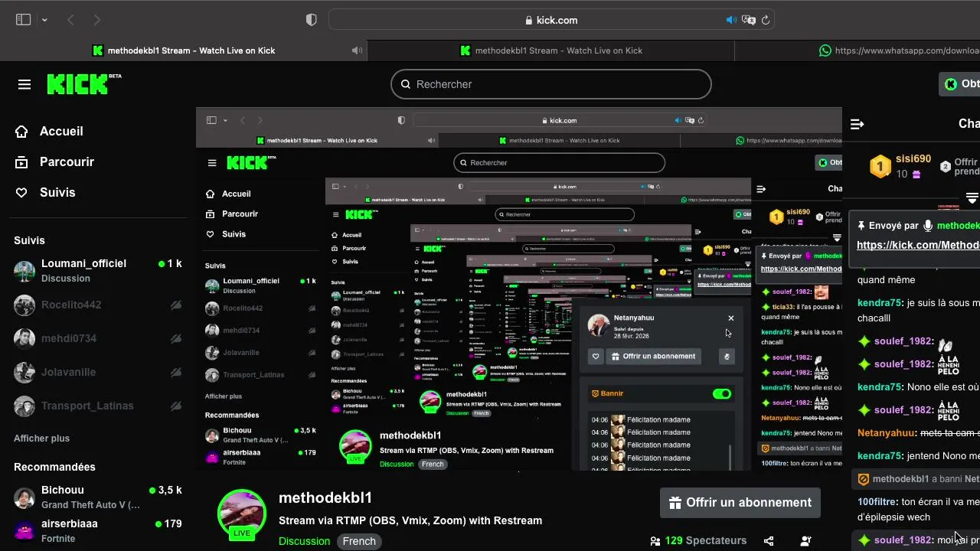The height and width of the screenshot is (551, 980).
Task: Click the methodekbl1 channel name below video
Action: pos(325,497)
